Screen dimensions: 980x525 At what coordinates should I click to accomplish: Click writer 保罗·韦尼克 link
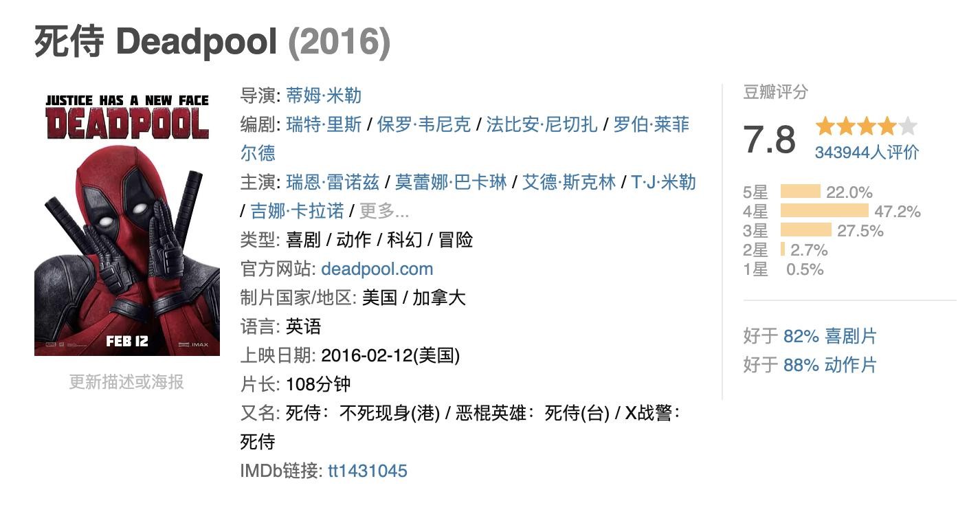click(424, 124)
